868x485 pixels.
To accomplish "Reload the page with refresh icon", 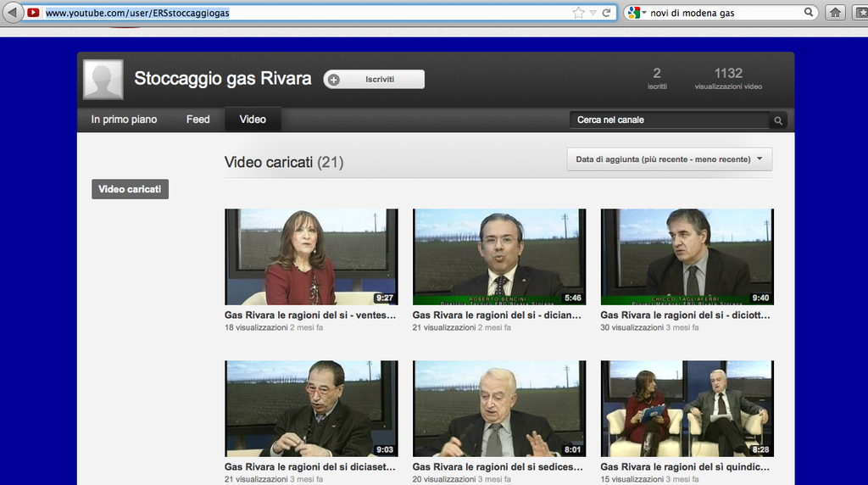I will click(x=606, y=13).
